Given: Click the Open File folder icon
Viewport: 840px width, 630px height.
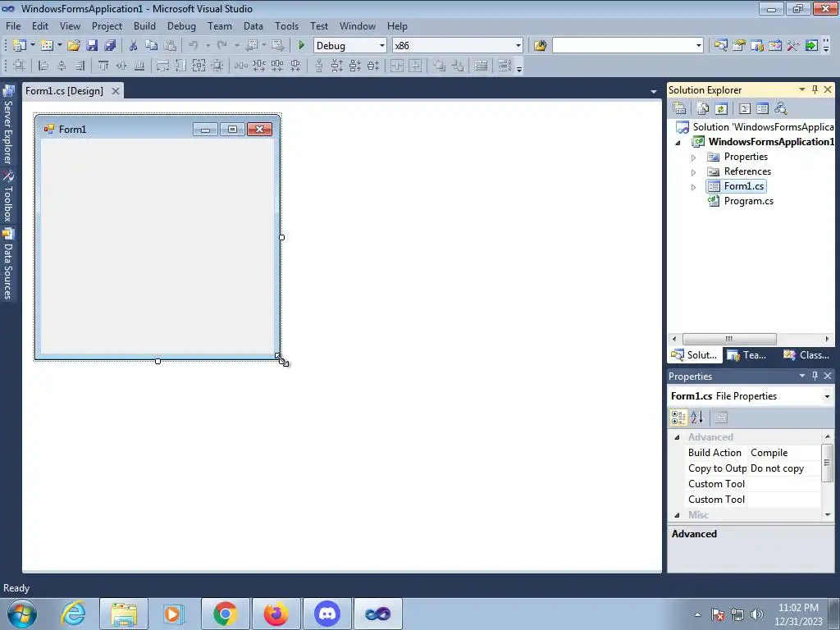Looking at the screenshot, I should click(73, 46).
